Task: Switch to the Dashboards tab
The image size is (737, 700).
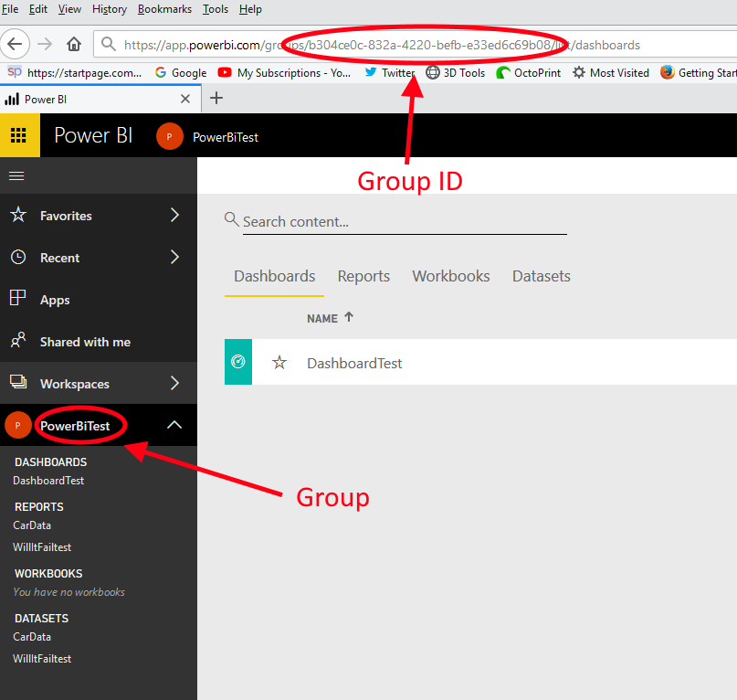Action: (275, 276)
